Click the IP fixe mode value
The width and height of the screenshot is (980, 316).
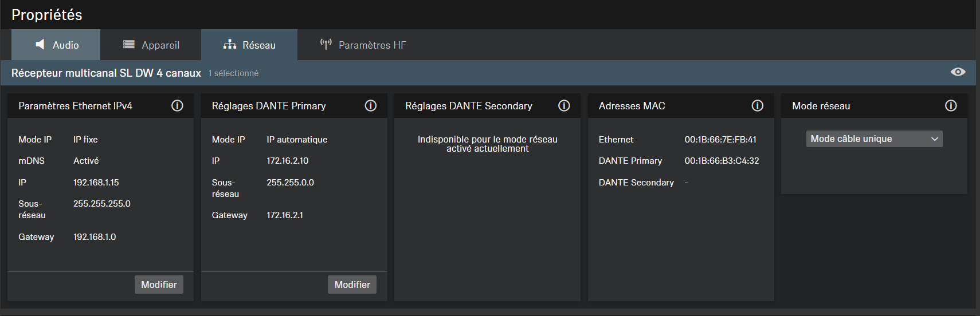(x=85, y=140)
